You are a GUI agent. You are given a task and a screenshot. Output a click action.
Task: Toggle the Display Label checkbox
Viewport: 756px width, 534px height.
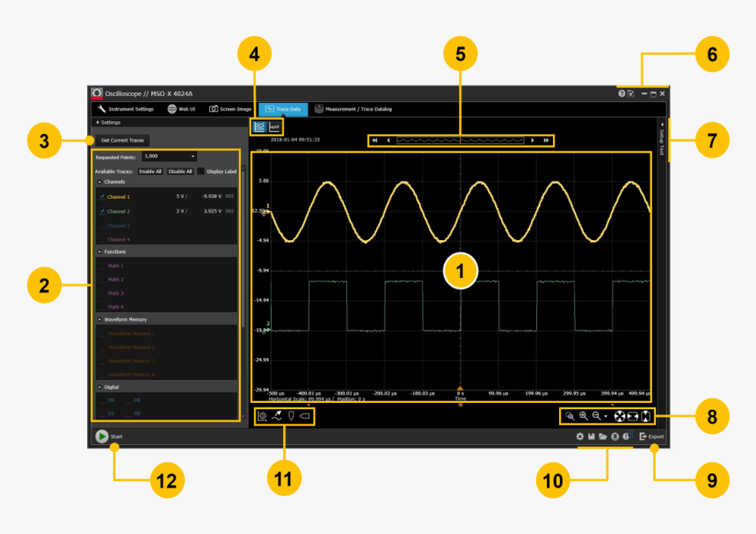click(200, 172)
